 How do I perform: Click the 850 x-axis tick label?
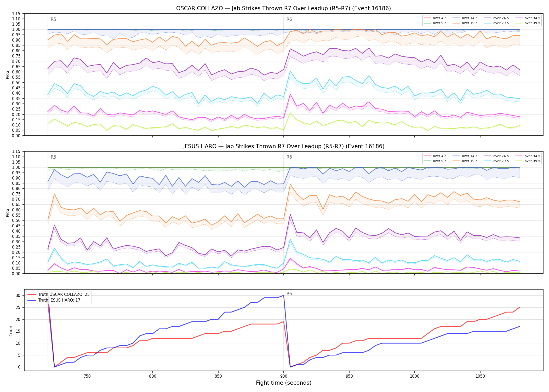click(218, 376)
